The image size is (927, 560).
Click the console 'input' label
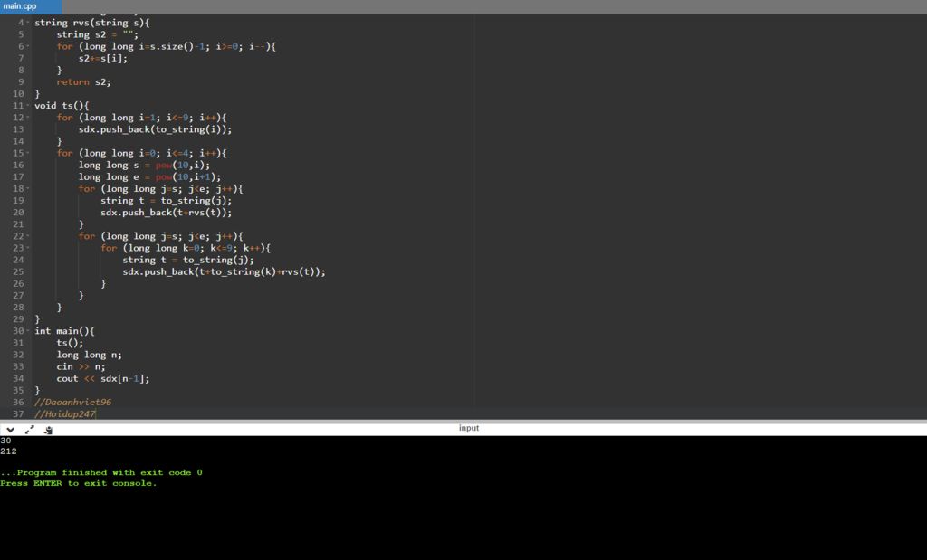(469, 428)
